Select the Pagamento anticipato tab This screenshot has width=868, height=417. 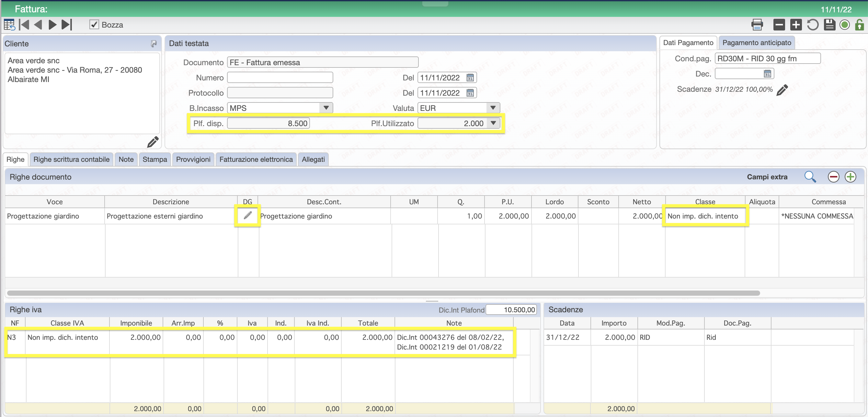tap(757, 42)
